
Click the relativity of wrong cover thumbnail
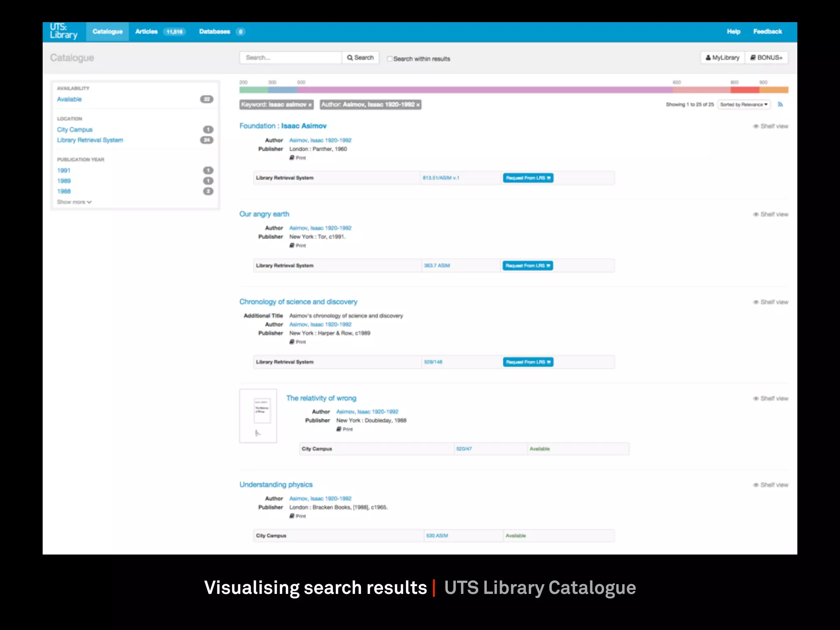coord(258,416)
